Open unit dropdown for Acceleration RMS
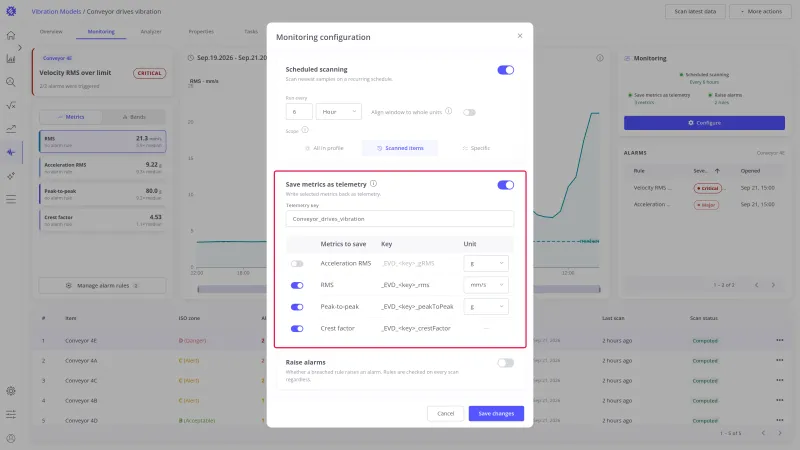Viewport: 800px width, 450px height. (x=486, y=263)
